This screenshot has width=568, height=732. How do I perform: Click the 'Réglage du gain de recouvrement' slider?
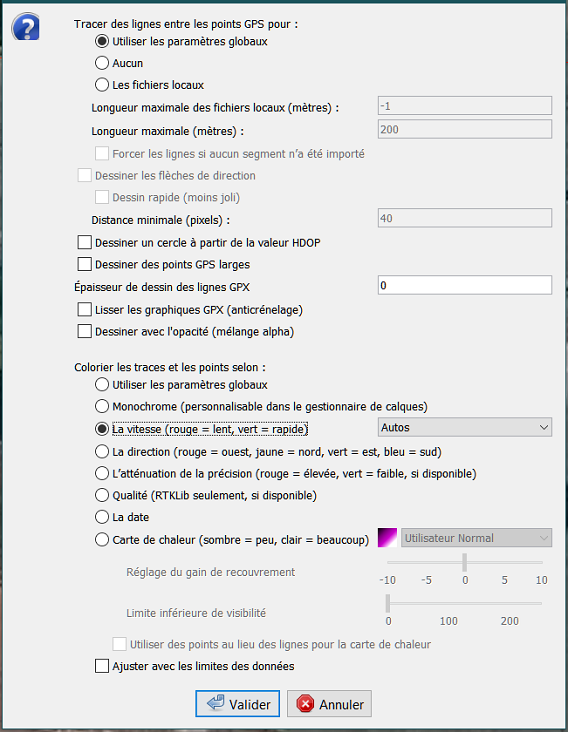click(x=464, y=562)
